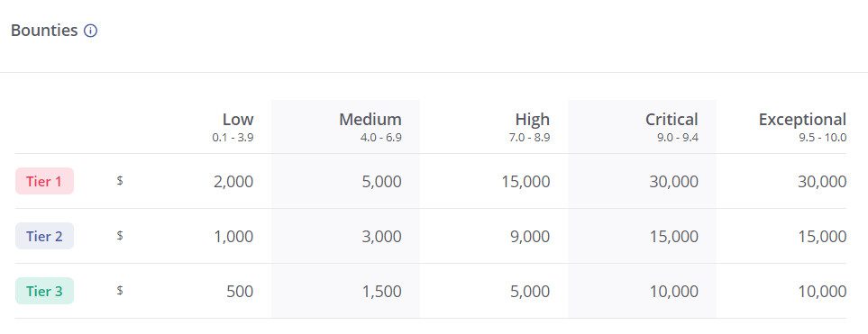Click the Critical severity column header
This screenshot has width=868, height=334.
tap(672, 127)
